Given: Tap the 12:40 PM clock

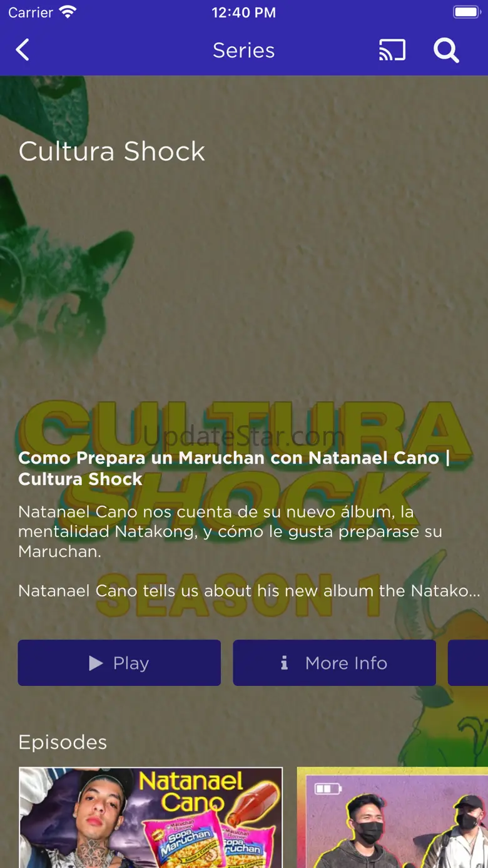Looking at the screenshot, I should 244,13.
